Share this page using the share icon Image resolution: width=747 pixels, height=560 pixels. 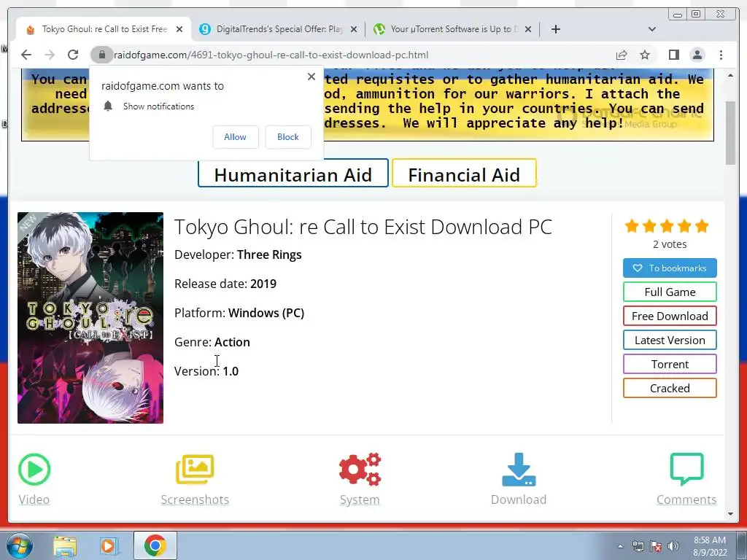(622, 55)
